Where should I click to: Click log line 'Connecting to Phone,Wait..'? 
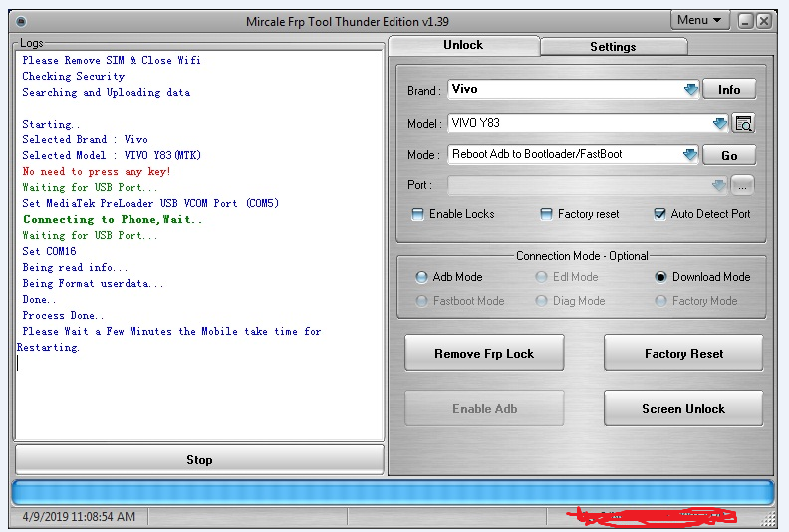pos(113,219)
